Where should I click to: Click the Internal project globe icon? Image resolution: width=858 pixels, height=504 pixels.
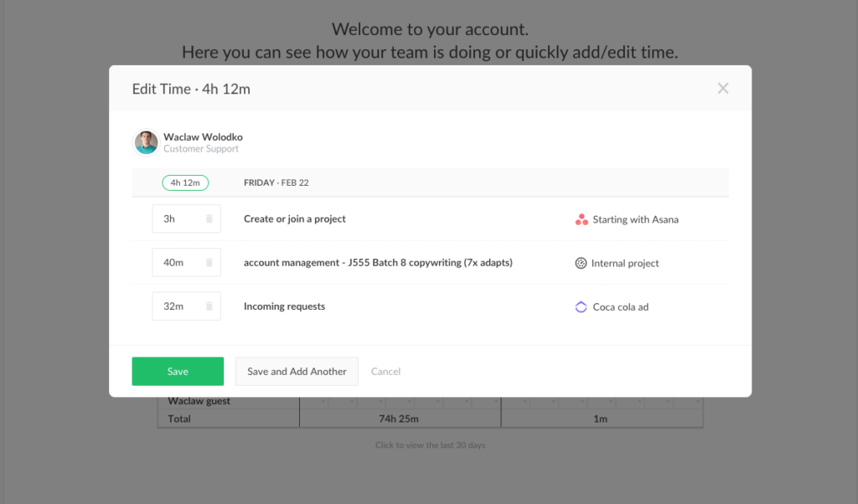pos(581,263)
